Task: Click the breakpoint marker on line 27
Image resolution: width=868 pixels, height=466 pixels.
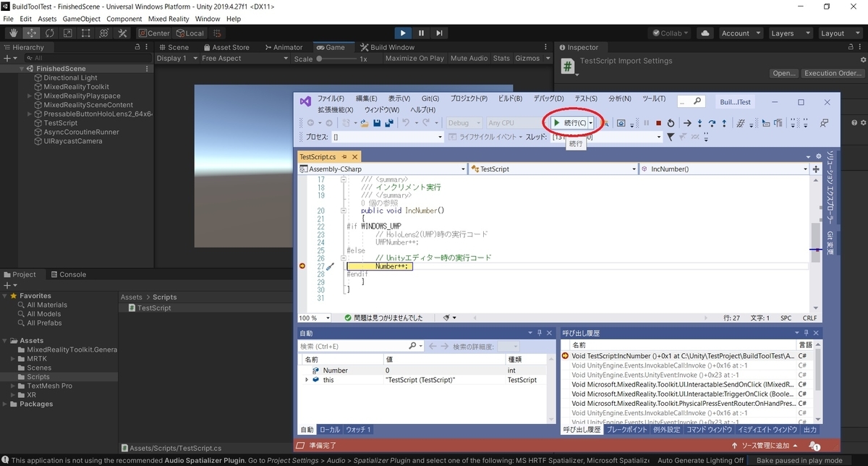Action: (303, 266)
